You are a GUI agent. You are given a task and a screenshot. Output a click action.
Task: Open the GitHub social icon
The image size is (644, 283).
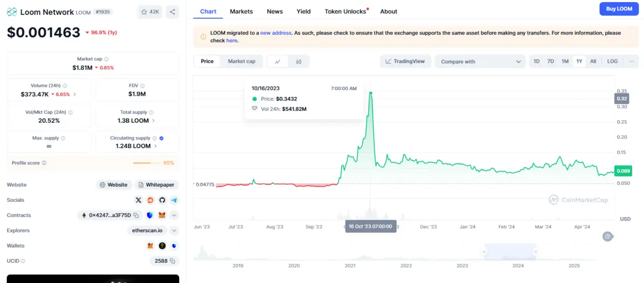click(162, 200)
